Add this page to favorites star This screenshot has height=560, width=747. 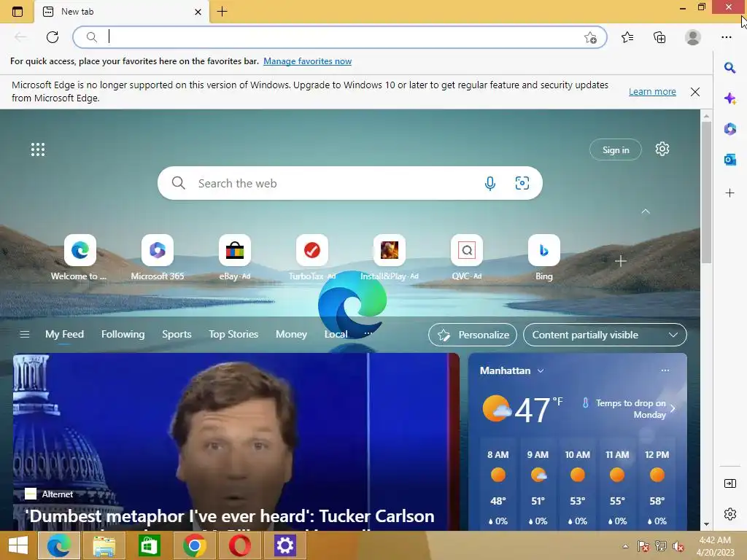(590, 37)
